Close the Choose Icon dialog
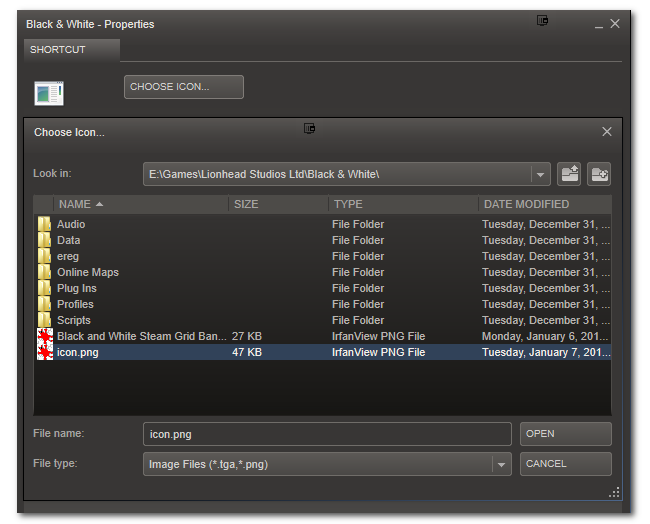 point(606,132)
